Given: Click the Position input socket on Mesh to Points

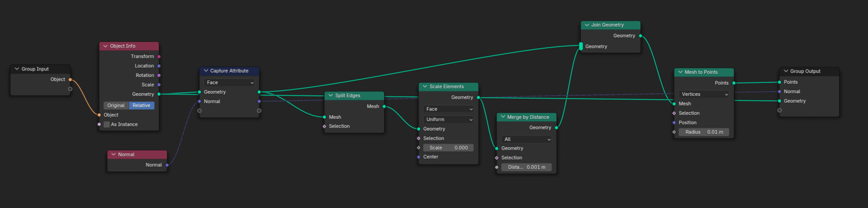Looking at the screenshot, I should pos(674,122).
